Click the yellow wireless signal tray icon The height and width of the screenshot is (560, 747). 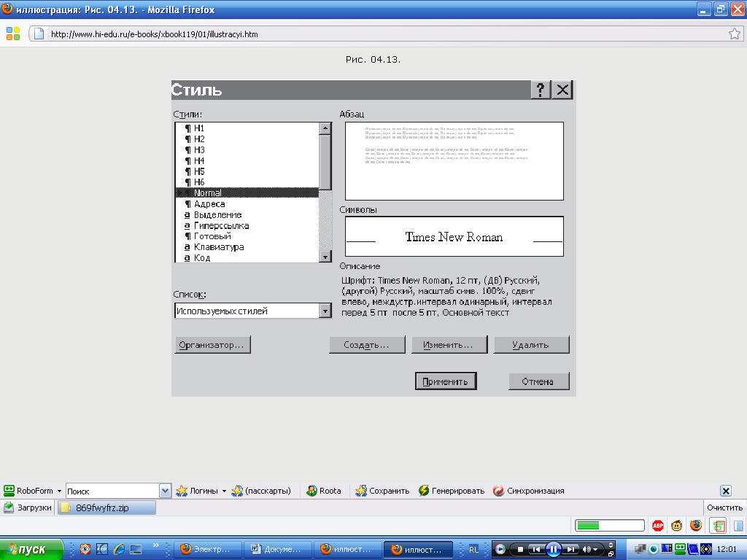[x=705, y=549]
